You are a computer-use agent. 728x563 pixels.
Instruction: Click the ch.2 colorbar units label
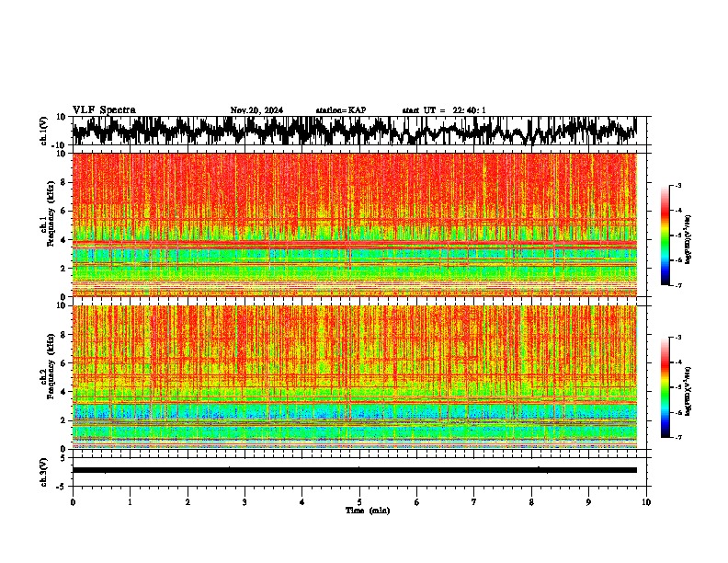pyautogui.click(x=688, y=392)
